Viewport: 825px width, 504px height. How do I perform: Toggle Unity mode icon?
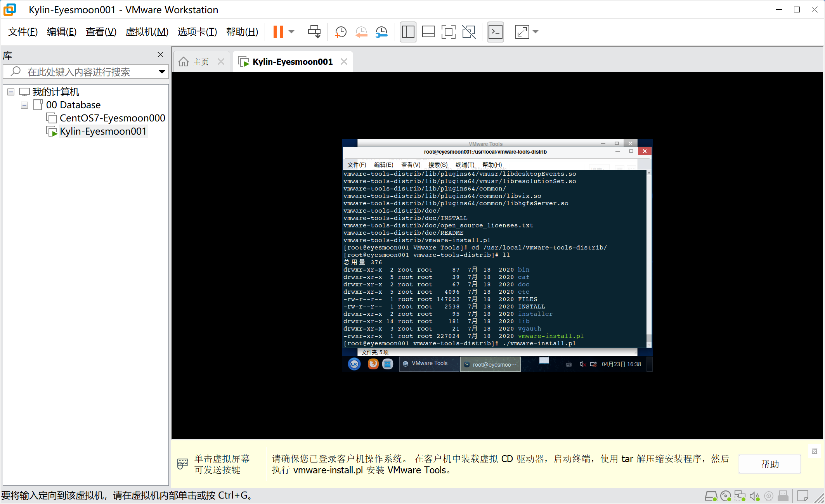click(469, 32)
